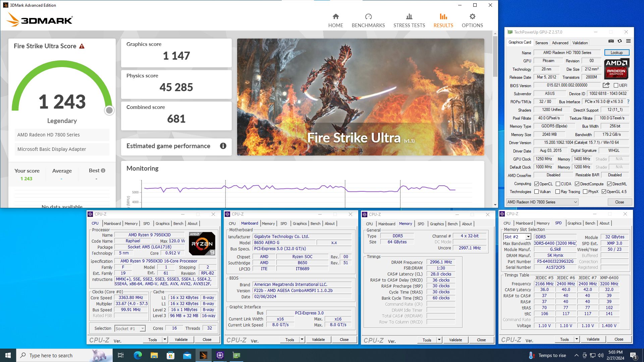Click the taskbar clock showing 5:03 PM
The width and height of the screenshot is (644, 362).
tap(615, 355)
